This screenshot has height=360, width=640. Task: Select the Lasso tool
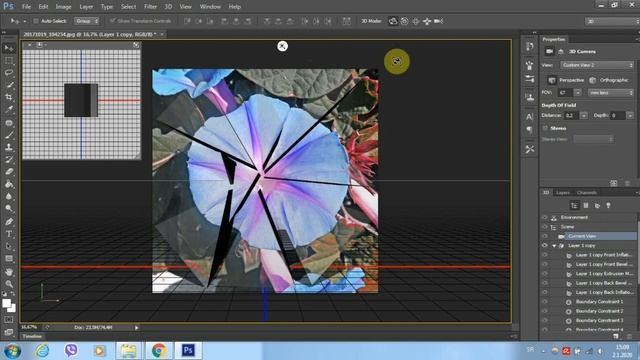click(x=9, y=73)
